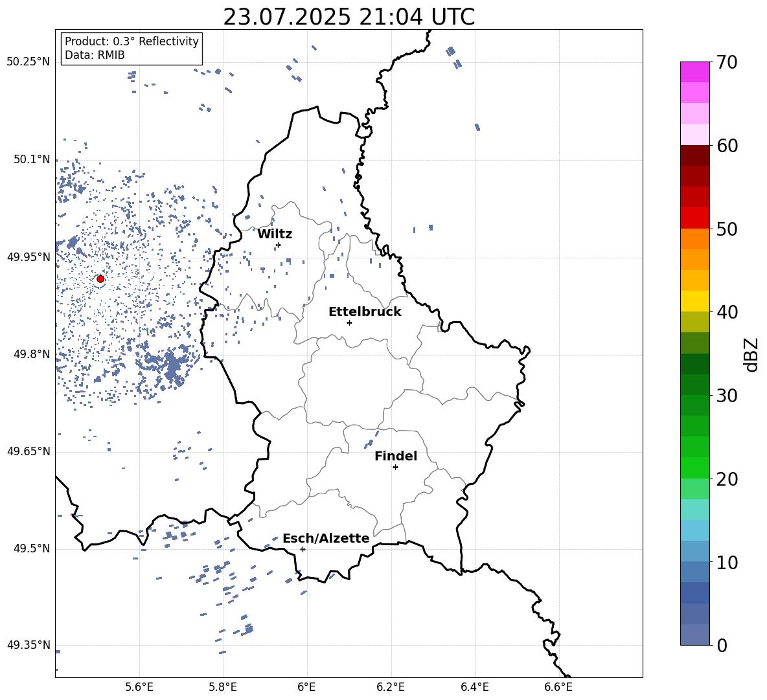
Task: Click the title 23.07.2025 21:04 UTC
Action: click(349, 17)
